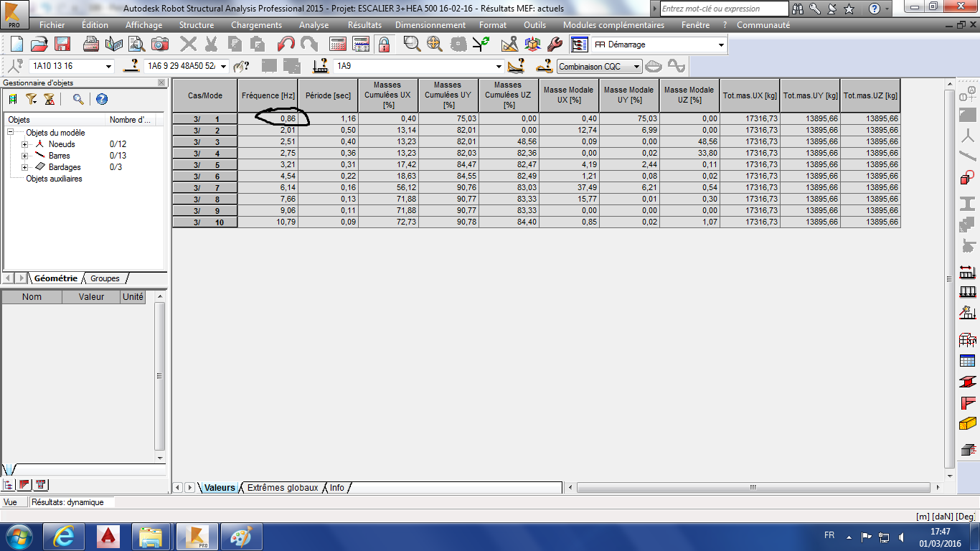Image resolution: width=980 pixels, height=551 pixels.
Task: Expand the Noeuds tree node
Action: pos(24,144)
